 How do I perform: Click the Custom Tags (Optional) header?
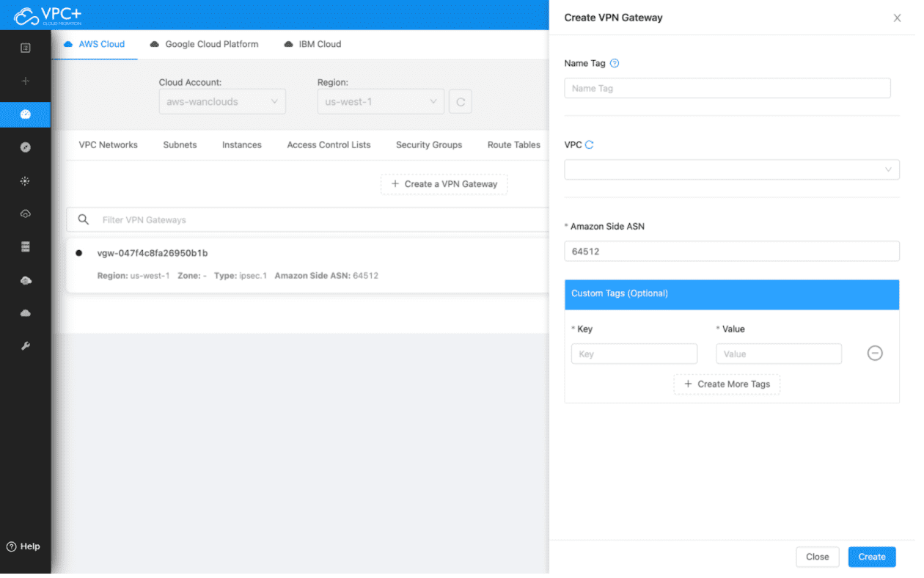[x=732, y=293]
